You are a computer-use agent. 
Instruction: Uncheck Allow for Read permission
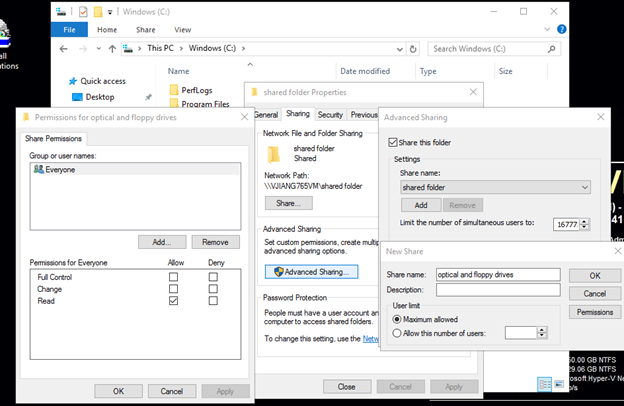(173, 301)
